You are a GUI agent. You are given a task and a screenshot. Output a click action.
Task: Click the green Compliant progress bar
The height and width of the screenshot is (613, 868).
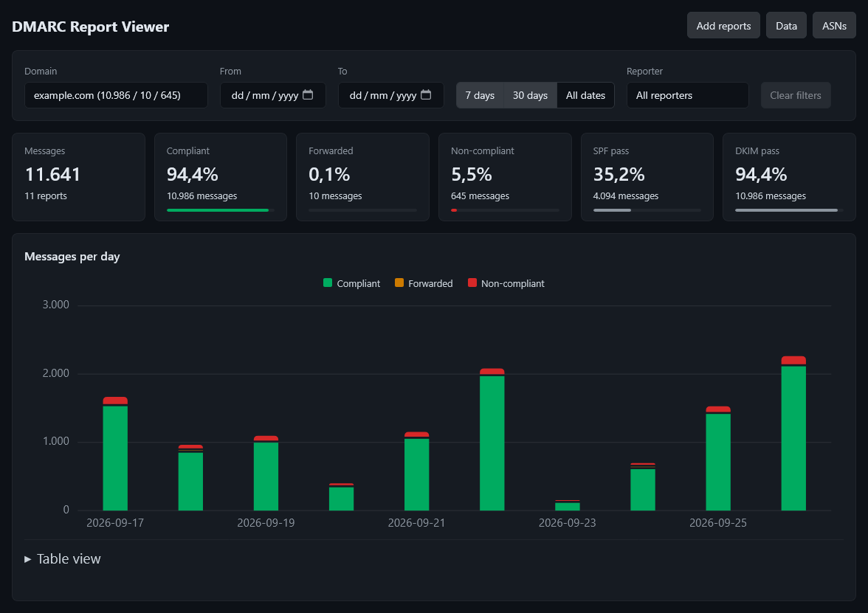(218, 210)
